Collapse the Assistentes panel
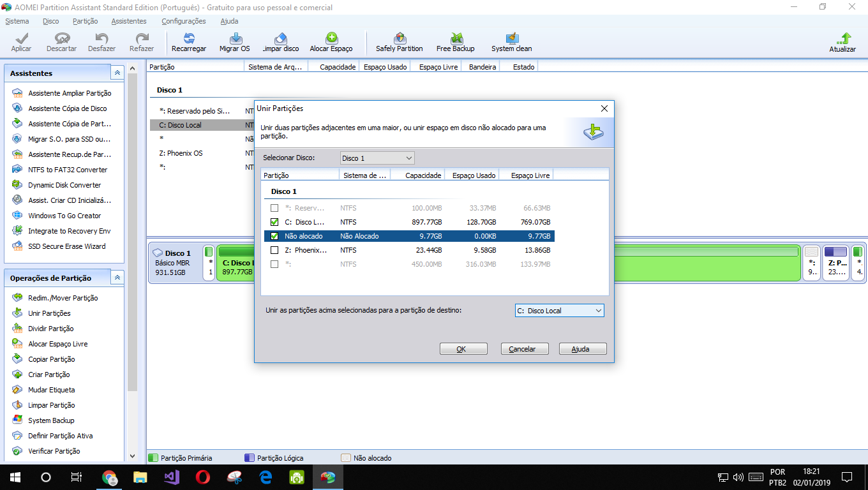Screen dimensions: 868x490 pyautogui.click(x=117, y=73)
